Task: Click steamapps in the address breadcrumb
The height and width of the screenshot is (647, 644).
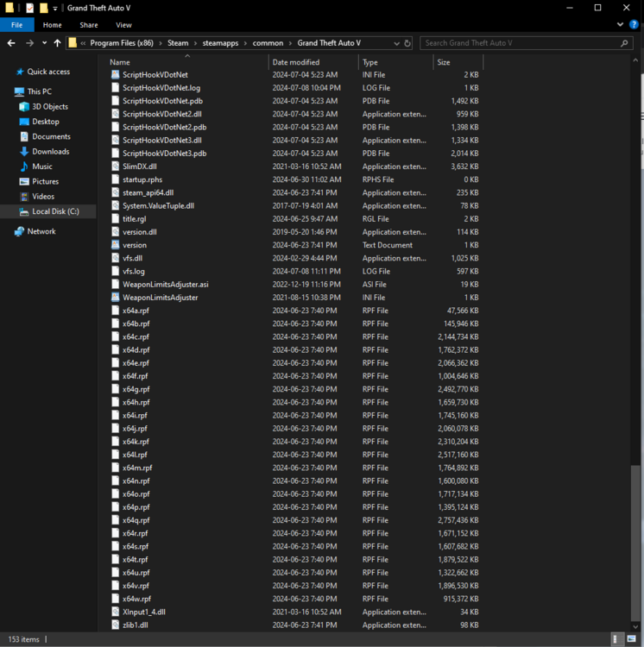Action: coord(220,43)
